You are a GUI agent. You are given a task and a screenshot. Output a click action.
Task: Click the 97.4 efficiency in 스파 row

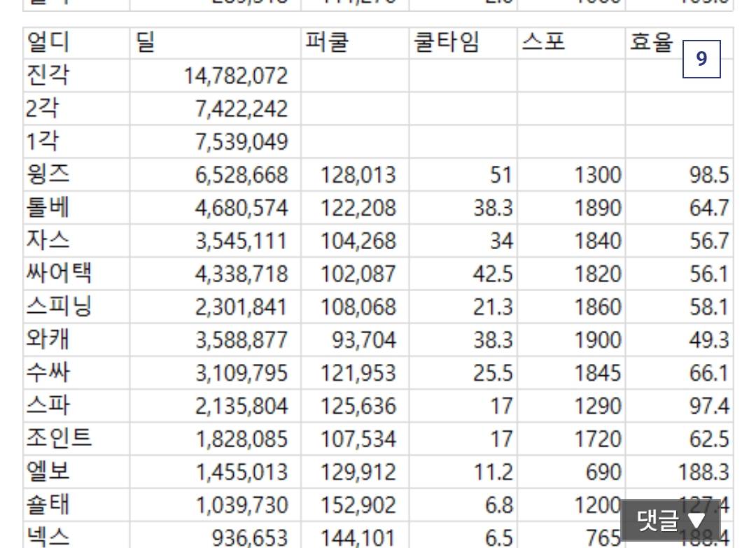[x=709, y=406]
